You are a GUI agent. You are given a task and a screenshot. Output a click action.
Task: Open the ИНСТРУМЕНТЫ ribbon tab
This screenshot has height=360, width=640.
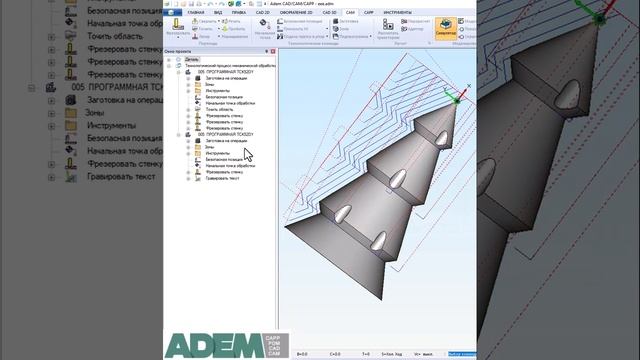pyautogui.click(x=398, y=13)
